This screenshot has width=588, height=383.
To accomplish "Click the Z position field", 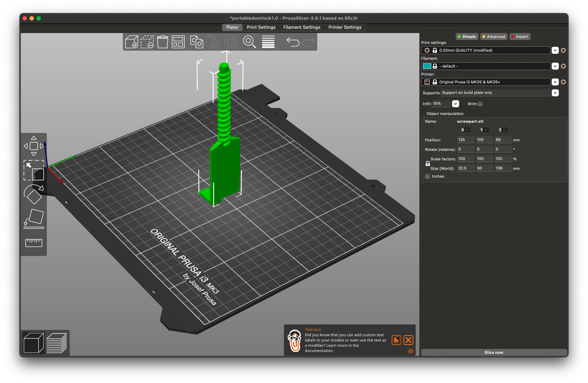I will pos(503,140).
